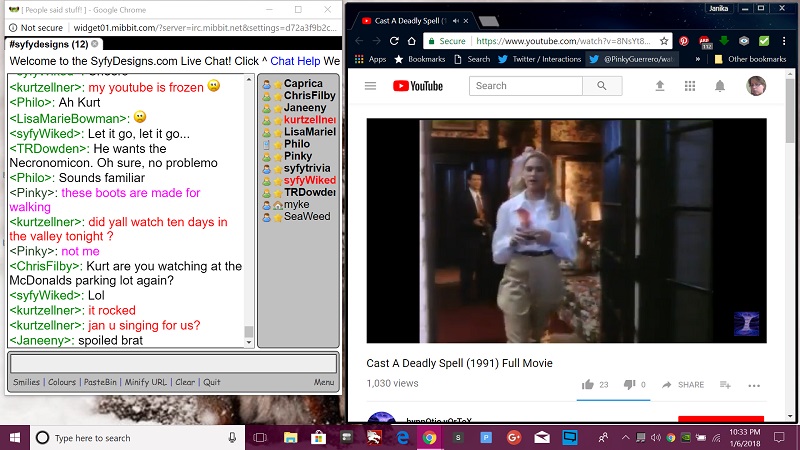Go to YouTube home via logo

point(418,86)
